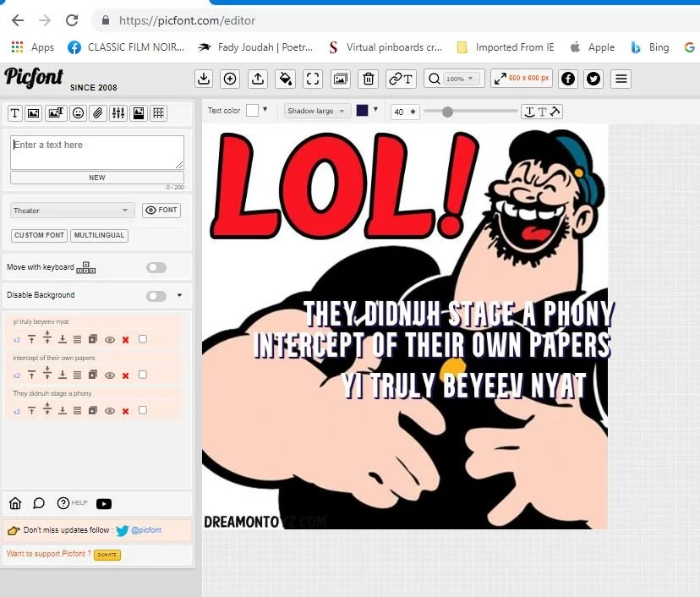
Task: Click the NEW text button
Action: pyautogui.click(x=97, y=178)
